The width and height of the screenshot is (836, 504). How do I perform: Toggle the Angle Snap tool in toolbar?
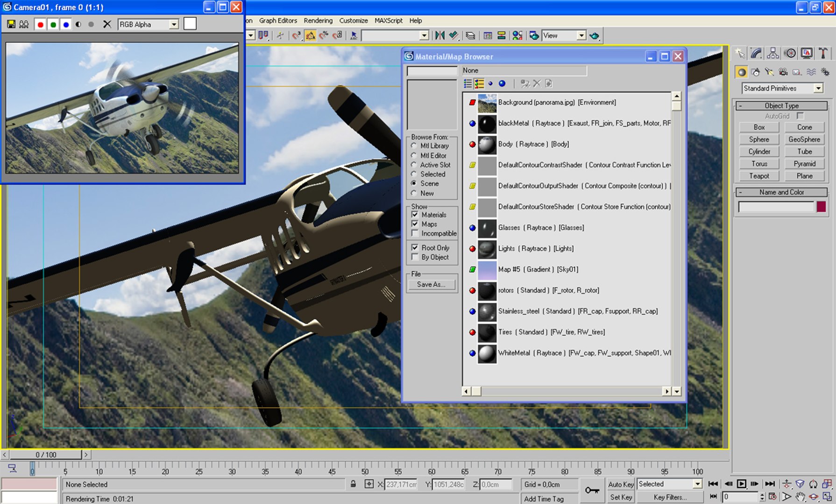point(310,35)
